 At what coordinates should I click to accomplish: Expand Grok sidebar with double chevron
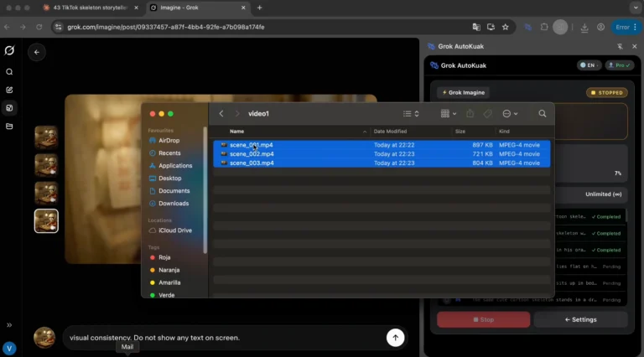click(9, 325)
